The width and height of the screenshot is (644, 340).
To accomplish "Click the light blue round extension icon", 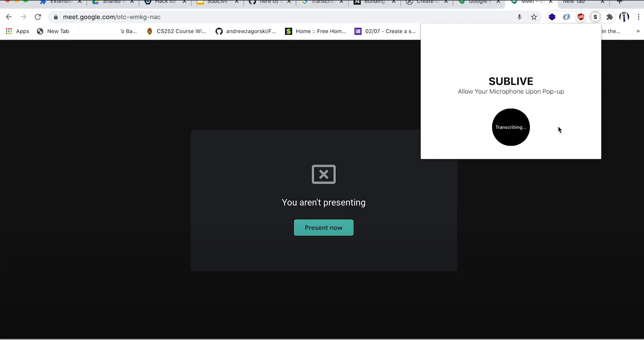I will 566,17.
